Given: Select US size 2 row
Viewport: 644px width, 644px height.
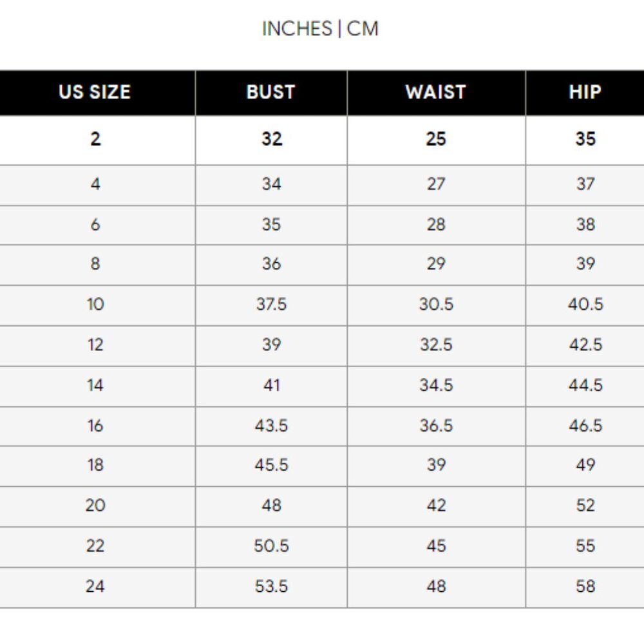Looking at the screenshot, I should point(95,139).
